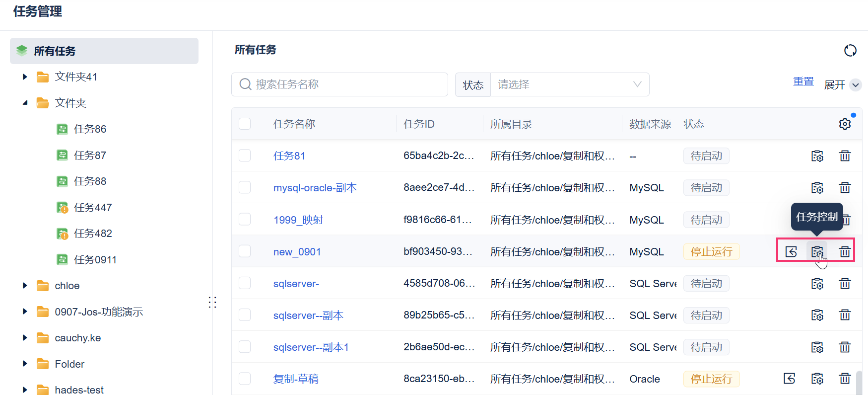Delete the sqlserver--副本 task
The height and width of the screenshot is (395, 868).
[x=845, y=316]
